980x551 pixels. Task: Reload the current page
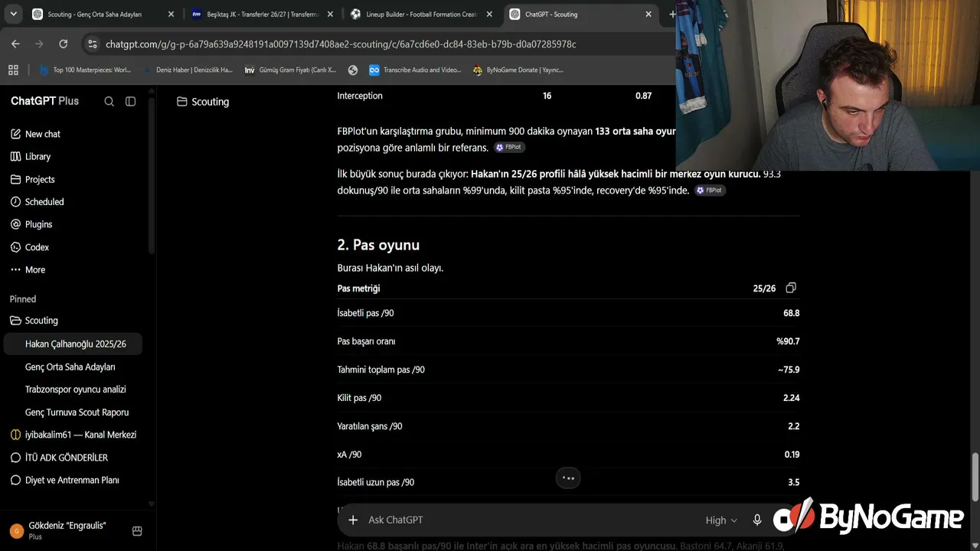(x=64, y=44)
